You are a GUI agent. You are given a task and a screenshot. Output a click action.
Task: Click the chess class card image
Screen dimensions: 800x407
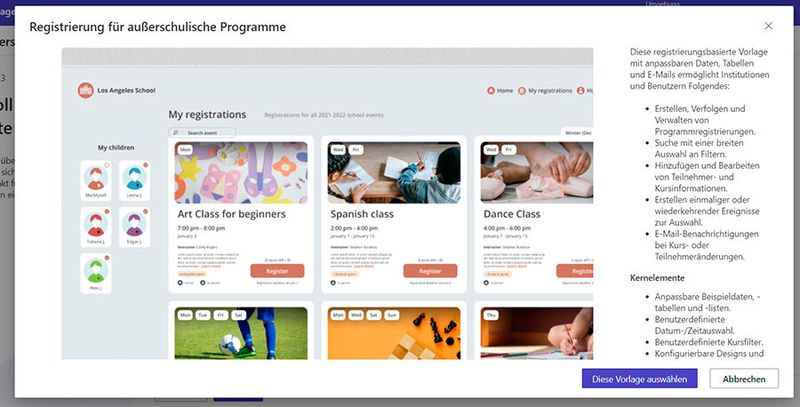[394, 333]
